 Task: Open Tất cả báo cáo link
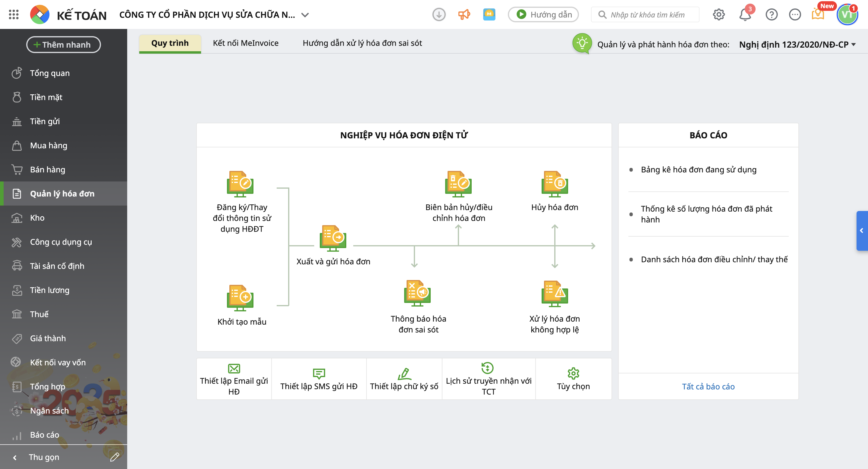point(708,386)
